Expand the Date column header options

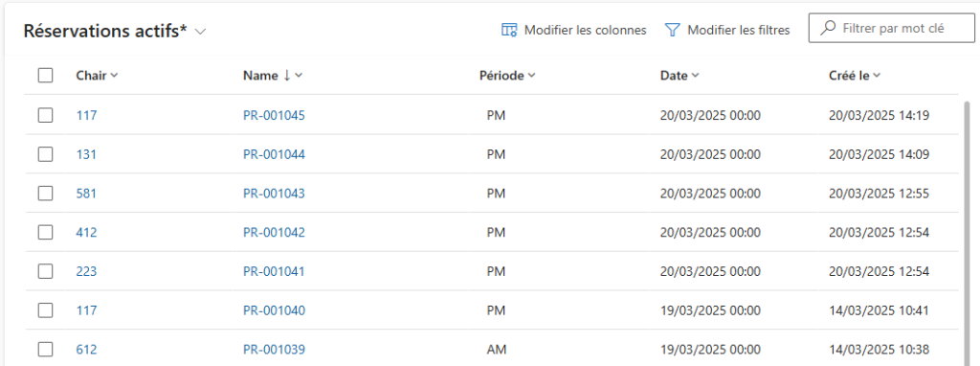point(679,76)
